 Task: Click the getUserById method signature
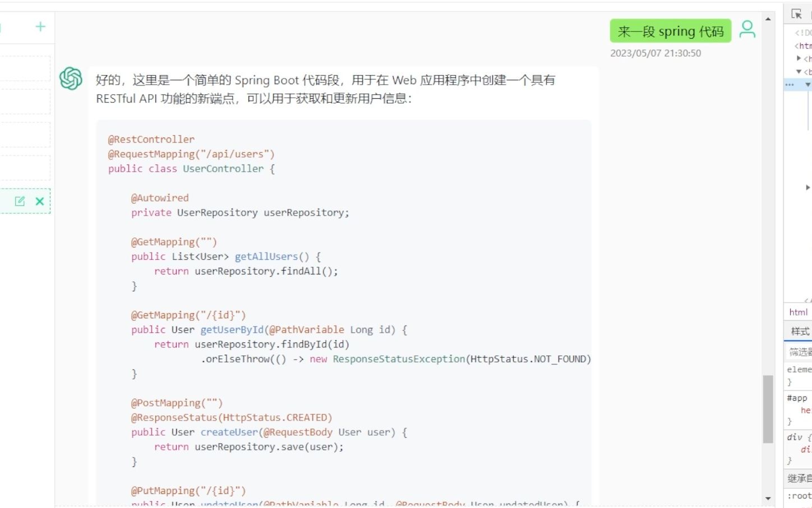pyautogui.click(x=269, y=329)
